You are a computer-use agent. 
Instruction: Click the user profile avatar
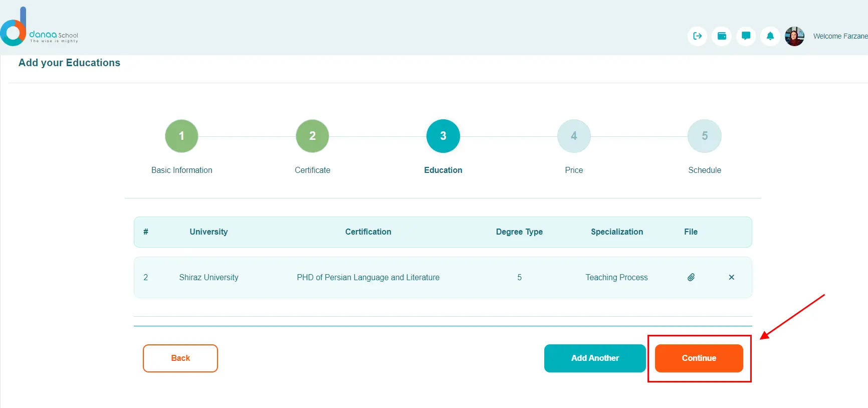pos(794,36)
